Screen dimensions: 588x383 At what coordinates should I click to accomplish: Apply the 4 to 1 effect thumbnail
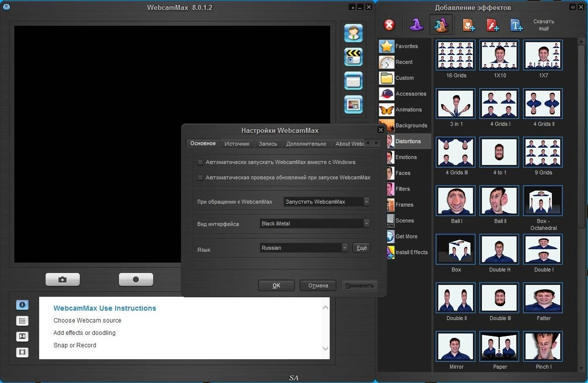[499, 152]
